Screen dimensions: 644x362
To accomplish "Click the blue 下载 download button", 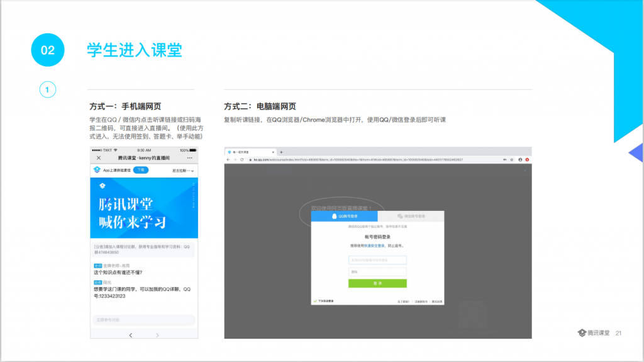I will tap(141, 170).
